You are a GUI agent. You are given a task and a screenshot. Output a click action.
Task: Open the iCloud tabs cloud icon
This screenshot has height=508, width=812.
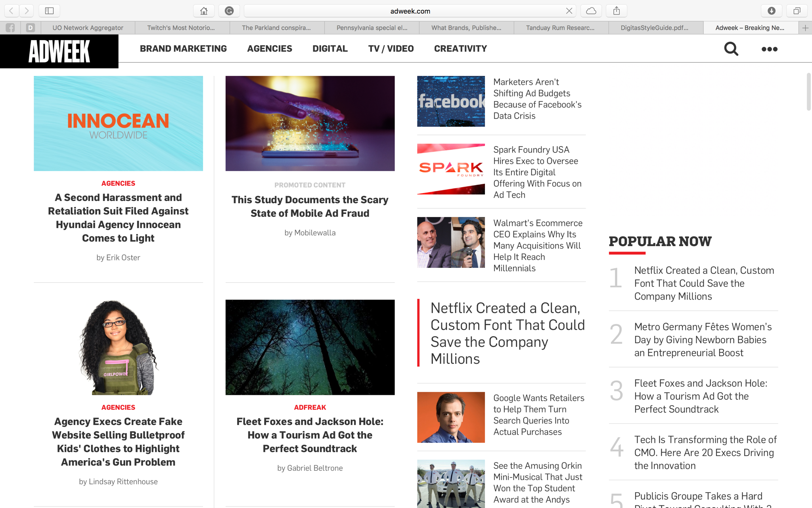[x=591, y=11]
